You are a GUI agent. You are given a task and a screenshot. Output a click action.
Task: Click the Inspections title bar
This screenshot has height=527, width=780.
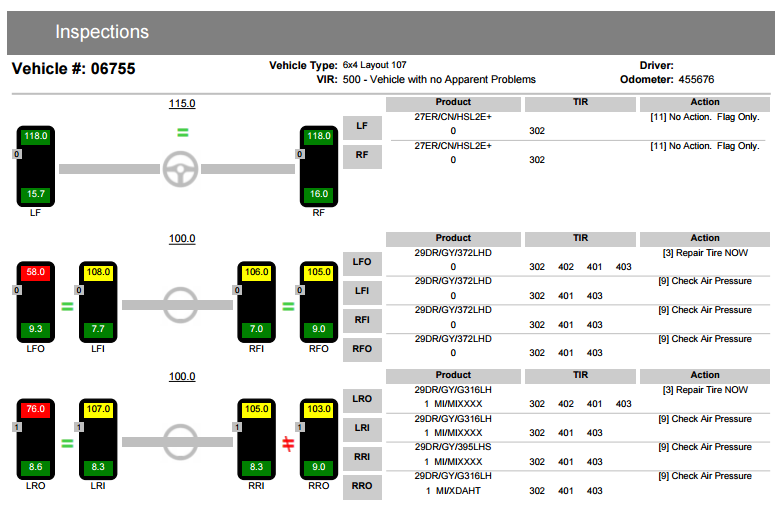pyautogui.click(x=390, y=32)
